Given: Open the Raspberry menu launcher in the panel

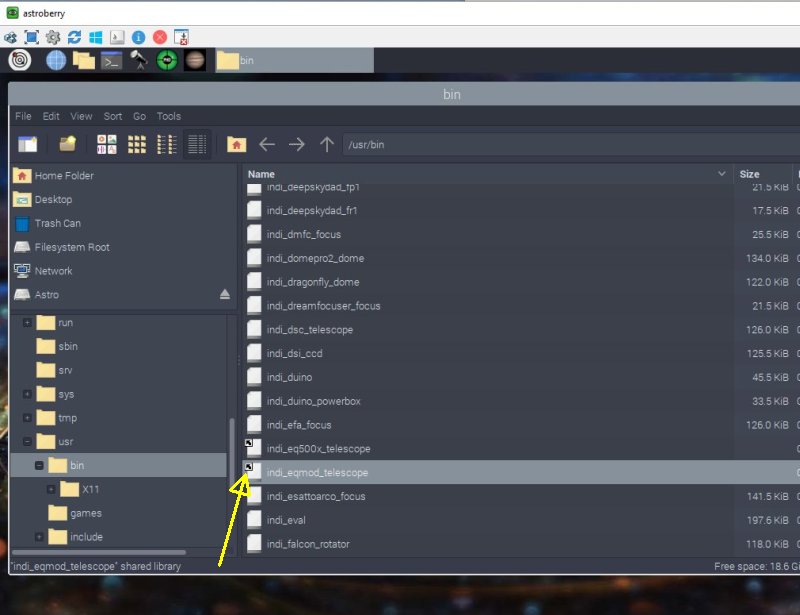Looking at the screenshot, I should click(20, 60).
